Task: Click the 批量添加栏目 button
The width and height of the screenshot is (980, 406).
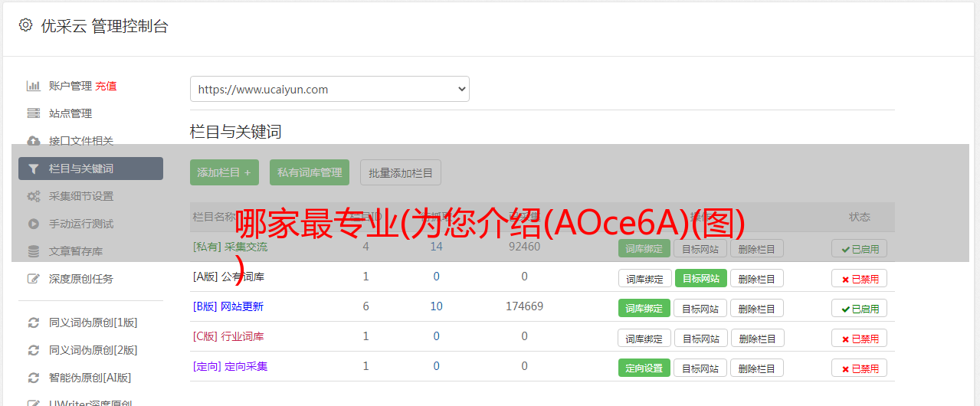Action: 401,172
